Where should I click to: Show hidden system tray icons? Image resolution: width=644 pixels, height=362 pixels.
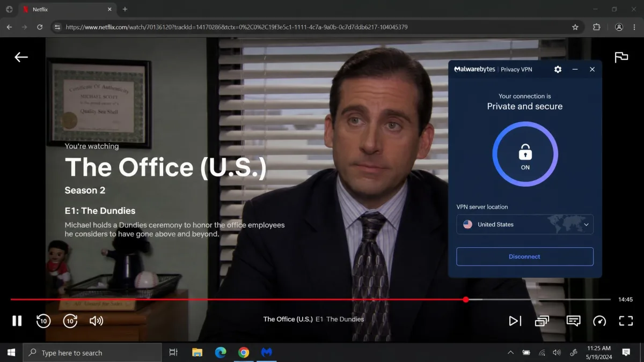[510, 352]
